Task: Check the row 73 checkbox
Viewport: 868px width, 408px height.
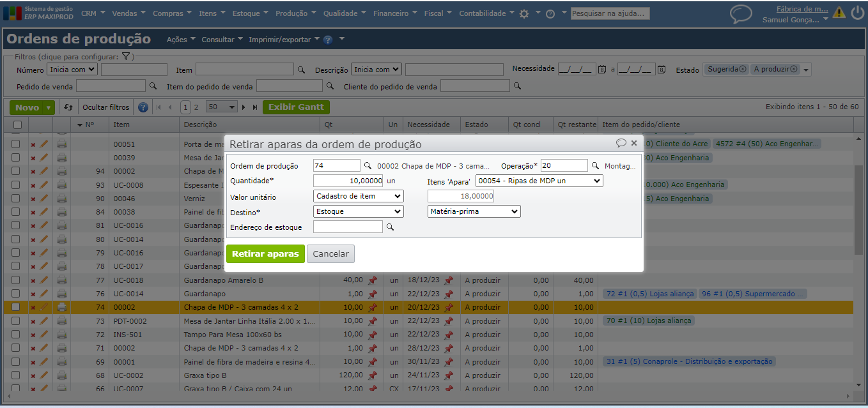Action: pyautogui.click(x=16, y=321)
